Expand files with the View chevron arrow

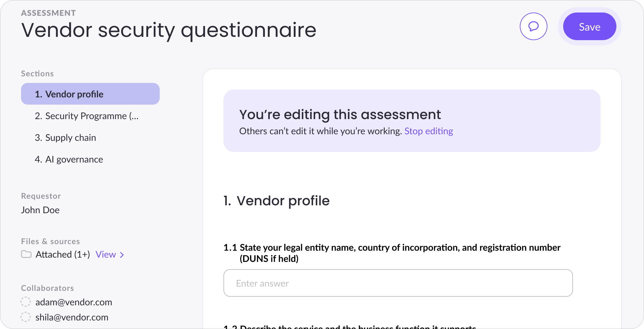[x=122, y=255]
